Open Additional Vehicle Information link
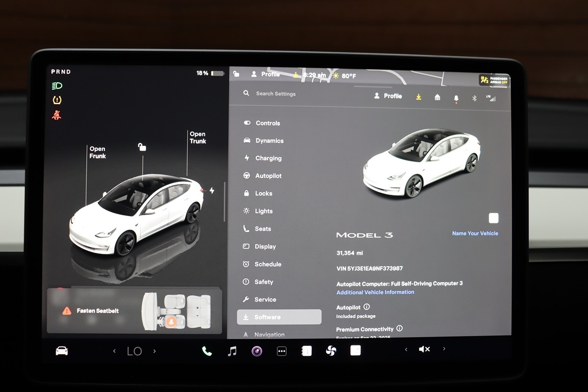 375,292
